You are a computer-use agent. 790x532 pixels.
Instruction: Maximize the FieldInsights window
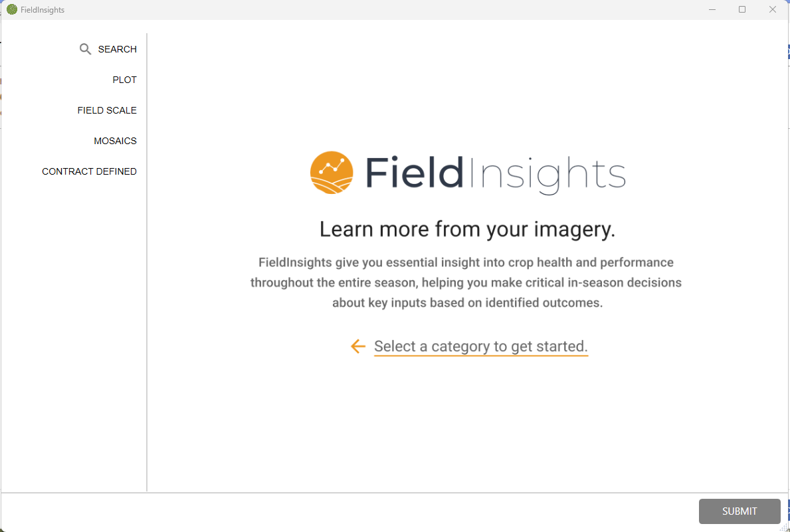pos(742,10)
